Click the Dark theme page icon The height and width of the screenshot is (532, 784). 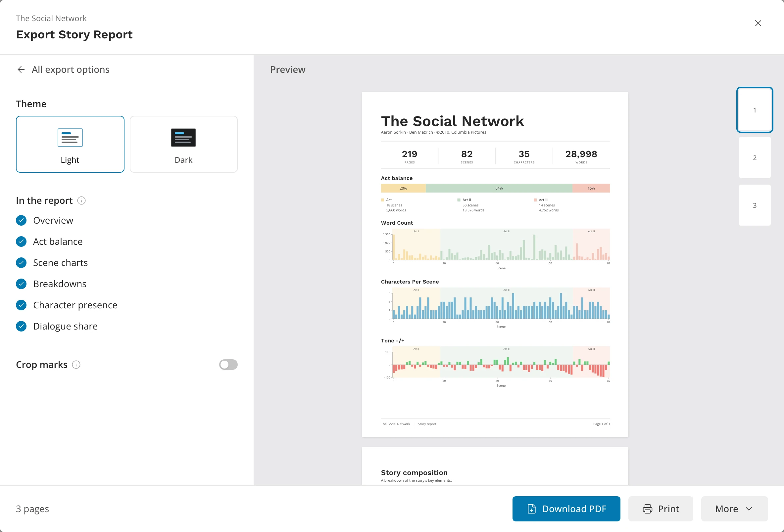coord(183,138)
